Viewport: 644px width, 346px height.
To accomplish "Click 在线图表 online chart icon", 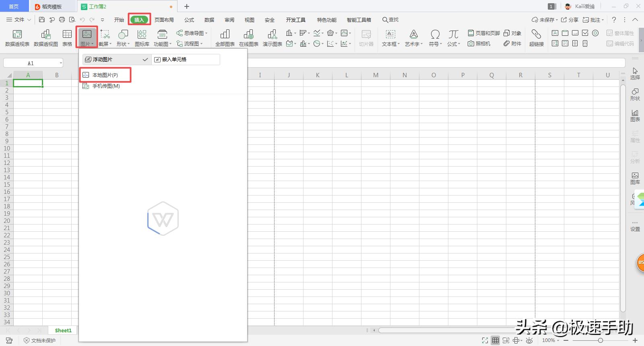I will (x=249, y=38).
